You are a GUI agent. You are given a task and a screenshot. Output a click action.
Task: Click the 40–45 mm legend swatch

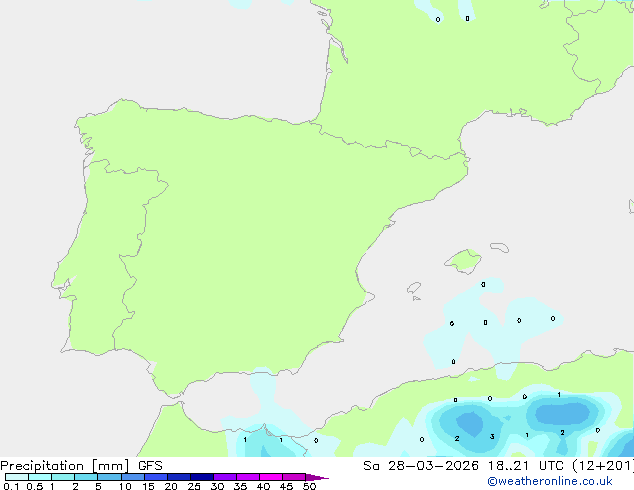(x=271, y=477)
